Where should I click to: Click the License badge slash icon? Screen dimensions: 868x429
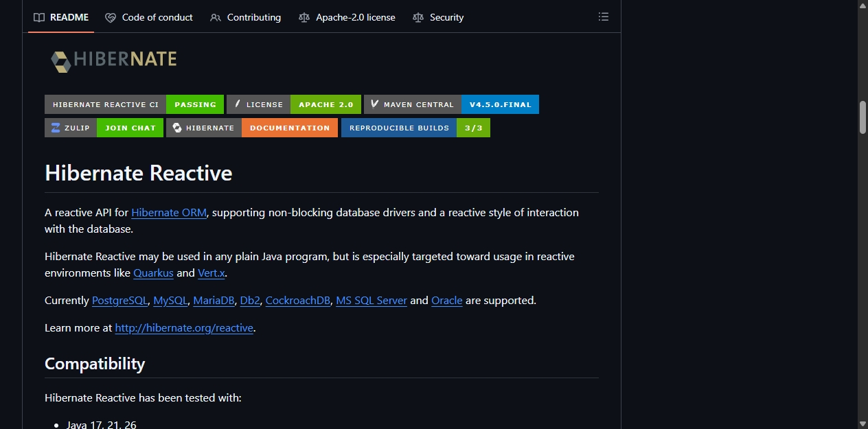click(238, 104)
